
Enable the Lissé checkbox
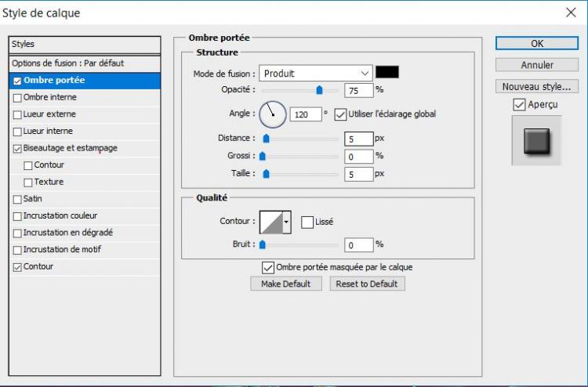pos(307,222)
